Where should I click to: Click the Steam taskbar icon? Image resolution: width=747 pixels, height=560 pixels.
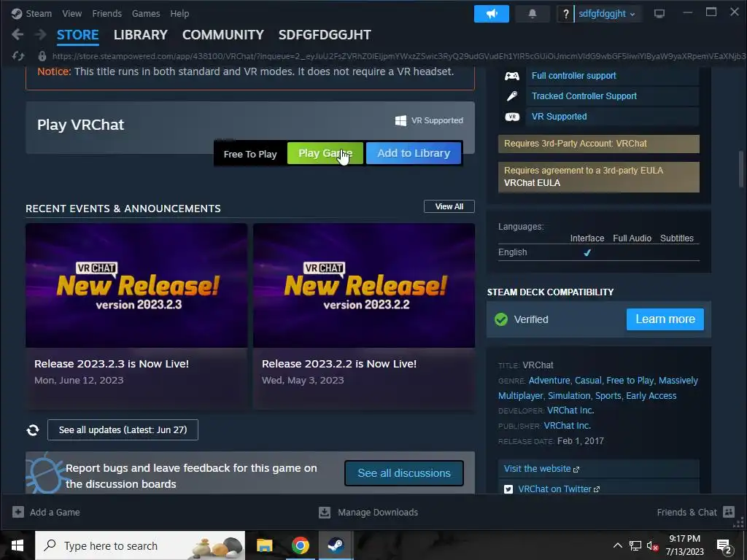click(x=336, y=545)
